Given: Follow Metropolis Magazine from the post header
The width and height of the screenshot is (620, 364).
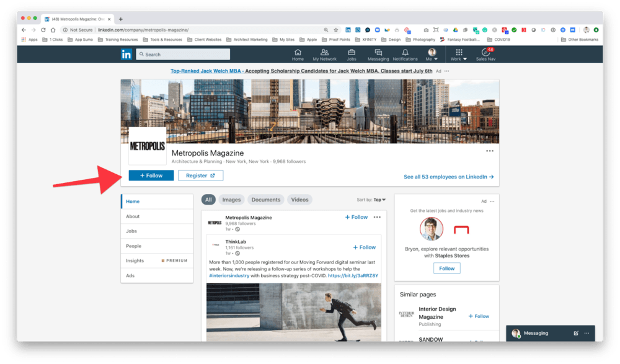Looking at the screenshot, I should pos(356,217).
